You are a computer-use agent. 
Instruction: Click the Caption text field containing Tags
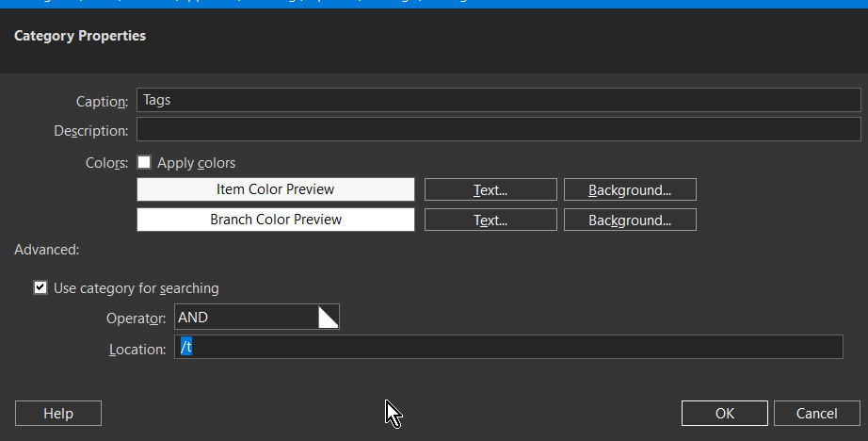(498, 100)
